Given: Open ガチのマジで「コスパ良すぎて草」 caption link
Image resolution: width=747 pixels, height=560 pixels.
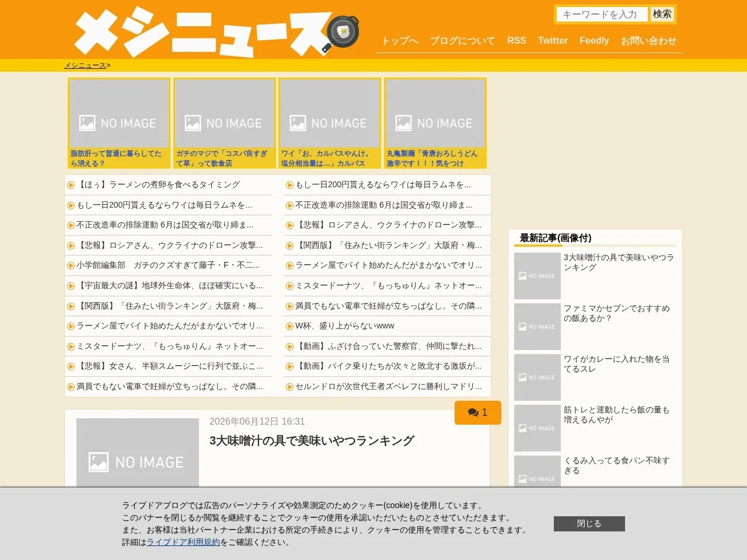Looking at the screenshot, I should pyautogui.click(x=222, y=158).
